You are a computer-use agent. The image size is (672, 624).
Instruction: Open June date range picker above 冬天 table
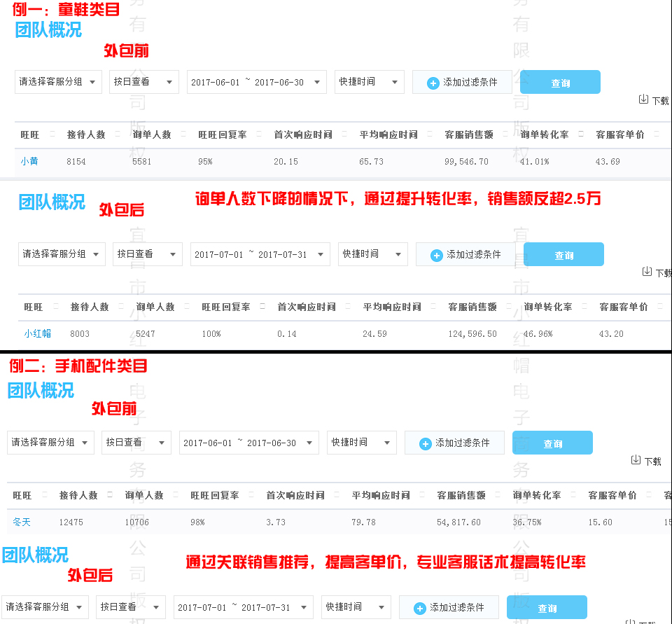click(x=249, y=443)
